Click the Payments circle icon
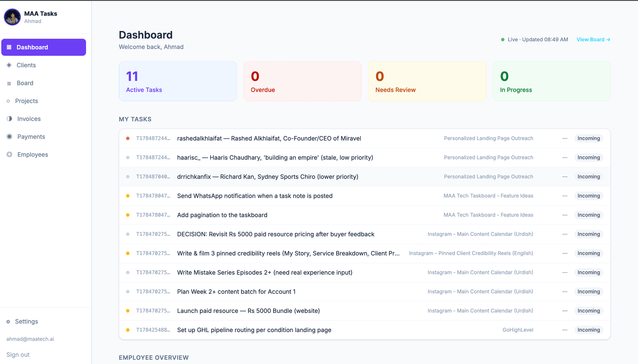 click(10, 136)
